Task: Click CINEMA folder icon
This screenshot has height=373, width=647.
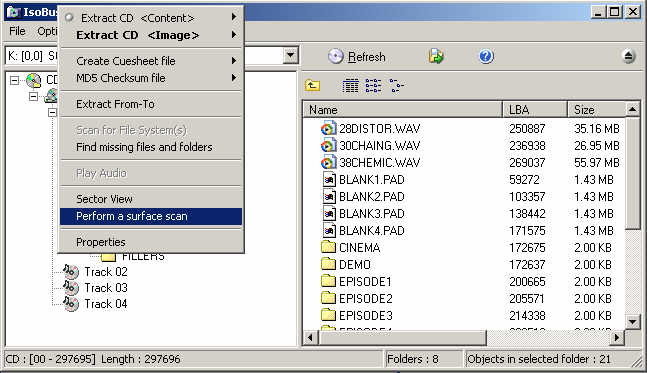Action: (x=328, y=247)
